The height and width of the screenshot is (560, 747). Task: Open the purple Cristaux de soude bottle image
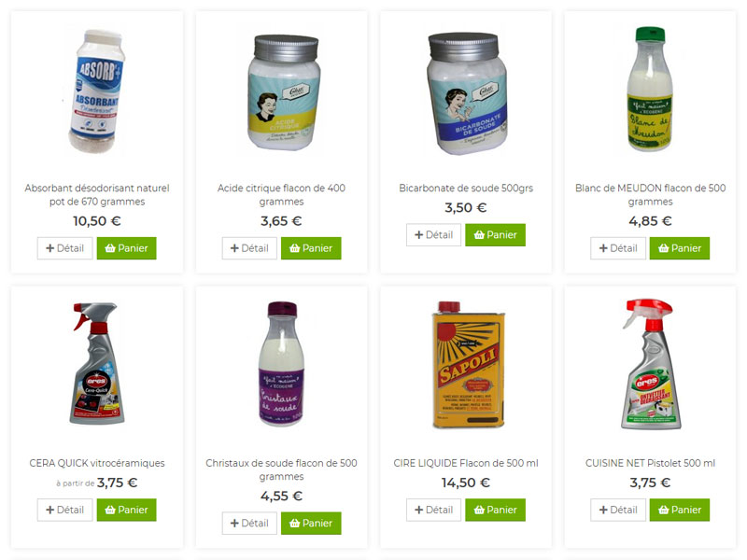[x=282, y=364]
